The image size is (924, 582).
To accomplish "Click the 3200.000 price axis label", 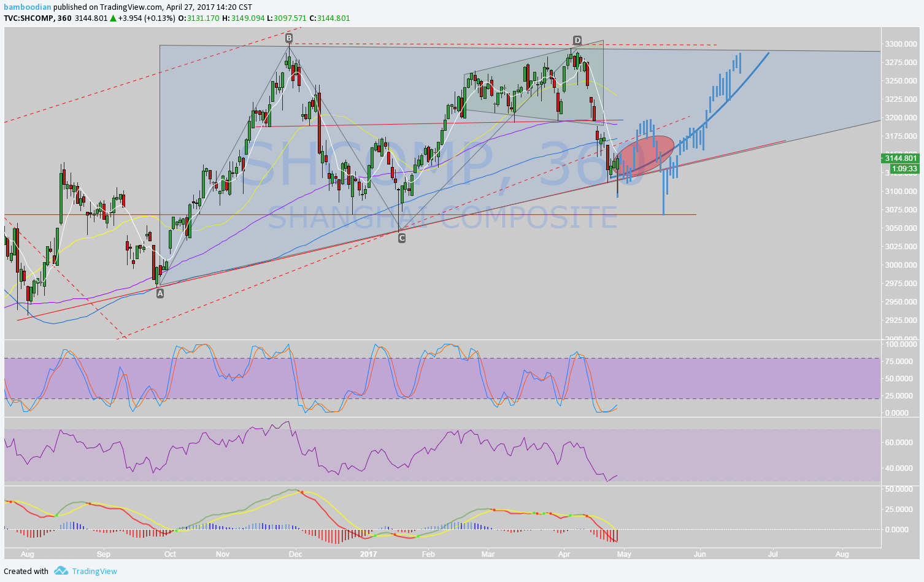I will [901, 118].
